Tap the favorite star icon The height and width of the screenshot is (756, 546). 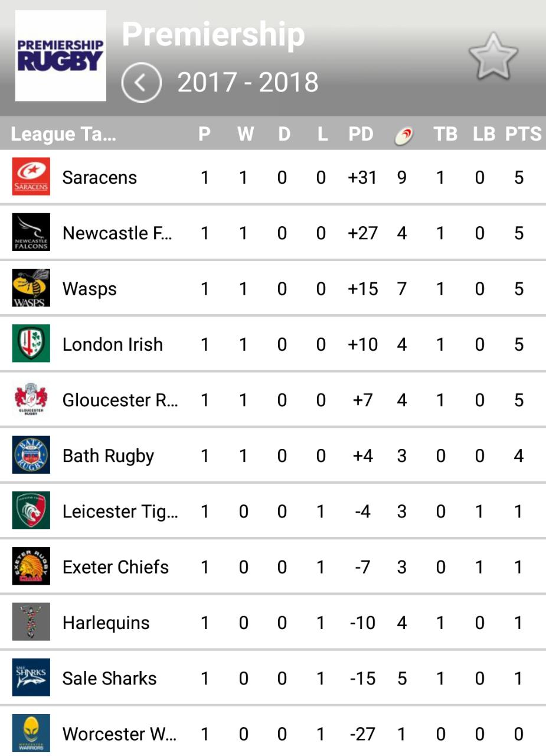pyautogui.click(x=493, y=57)
